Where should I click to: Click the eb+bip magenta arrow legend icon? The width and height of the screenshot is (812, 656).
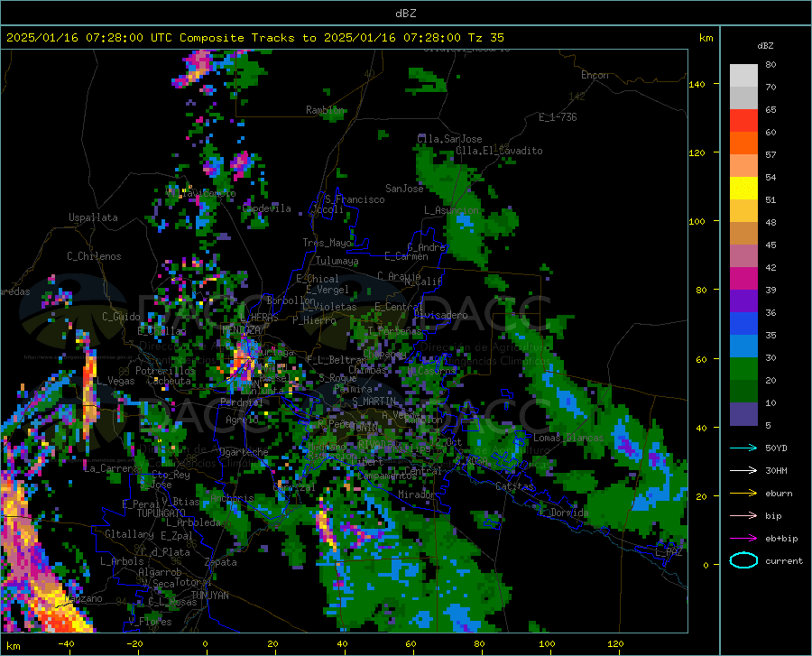pos(743,539)
